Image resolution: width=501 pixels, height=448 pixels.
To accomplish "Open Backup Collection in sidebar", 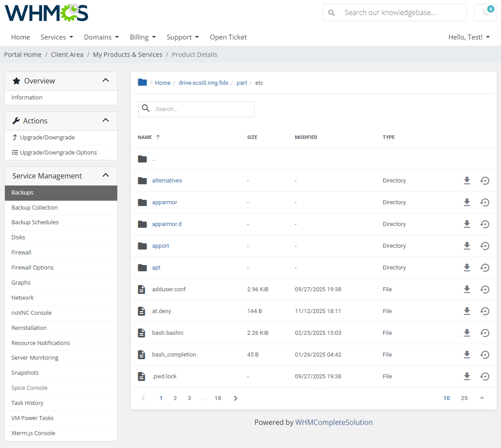I will (x=61, y=207).
